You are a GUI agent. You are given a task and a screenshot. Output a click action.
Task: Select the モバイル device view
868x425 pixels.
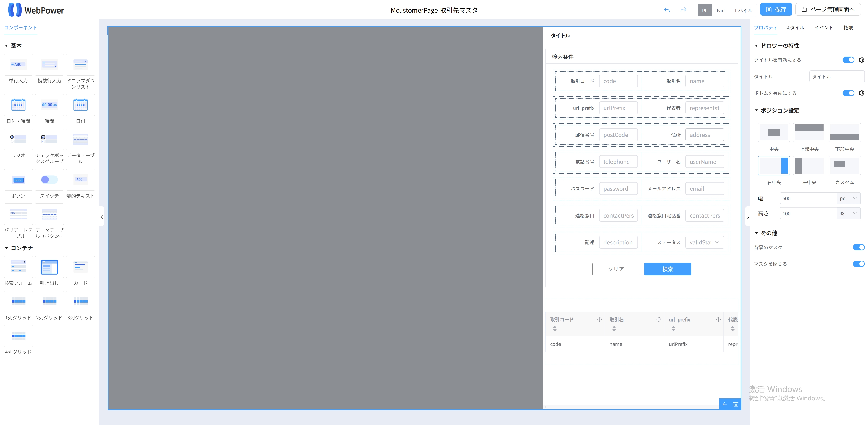[x=743, y=10]
